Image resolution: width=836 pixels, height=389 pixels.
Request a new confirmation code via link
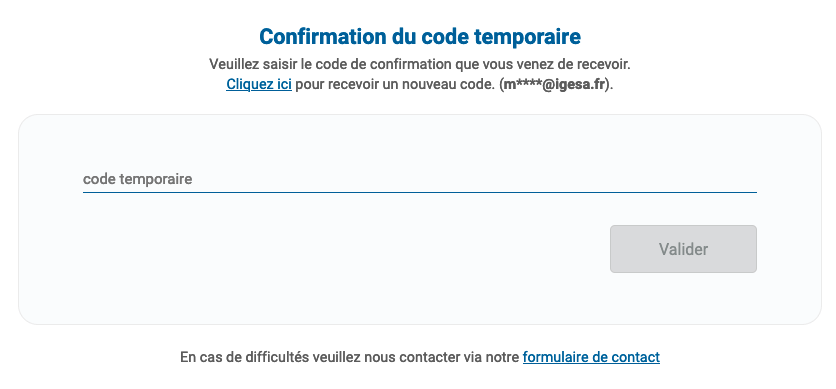click(259, 84)
